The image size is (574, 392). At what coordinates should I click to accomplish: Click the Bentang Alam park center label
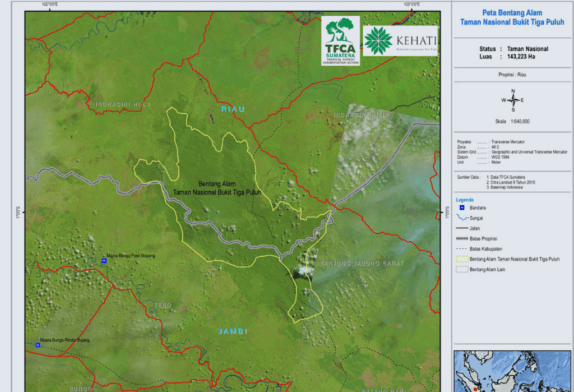click(x=217, y=188)
